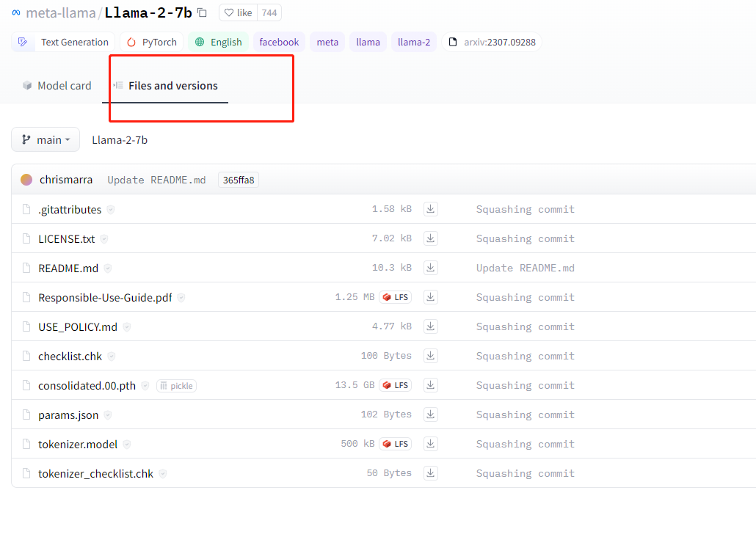Click the facebook tag

pyautogui.click(x=279, y=42)
